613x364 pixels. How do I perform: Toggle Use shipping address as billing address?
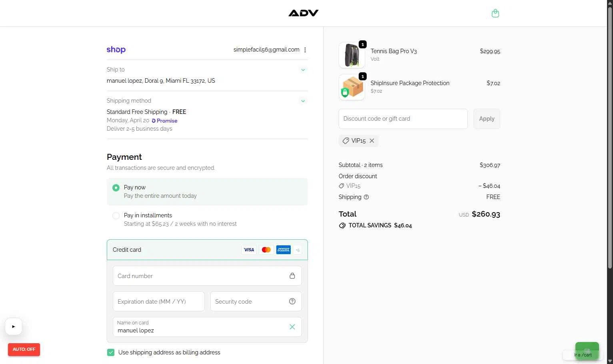click(x=111, y=352)
